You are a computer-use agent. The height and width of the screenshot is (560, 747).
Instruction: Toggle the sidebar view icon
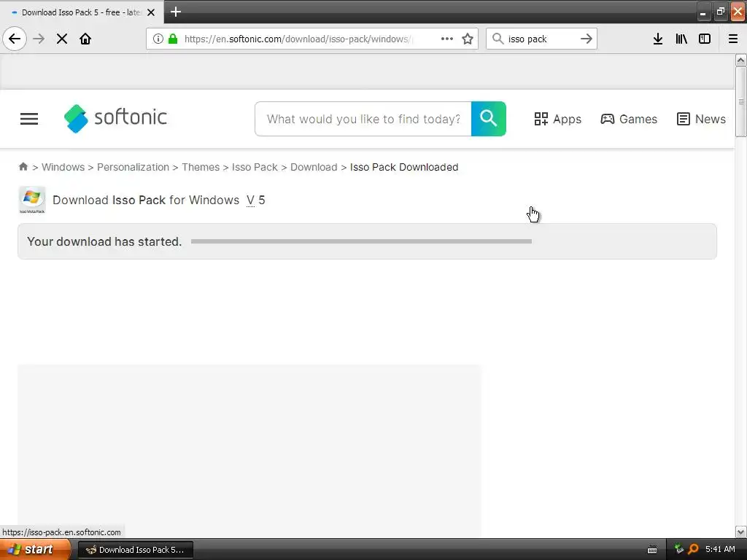click(x=705, y=39)
